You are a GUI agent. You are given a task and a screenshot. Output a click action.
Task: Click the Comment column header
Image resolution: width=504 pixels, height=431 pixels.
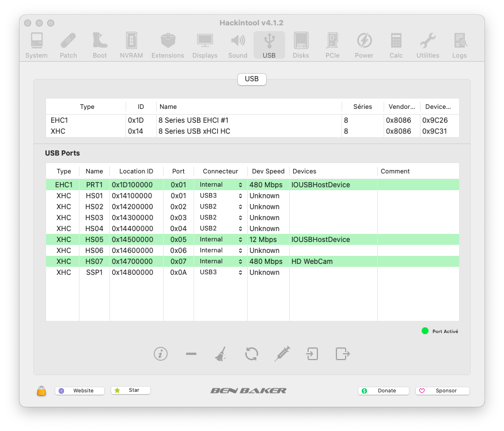click(x=418, y=171)
